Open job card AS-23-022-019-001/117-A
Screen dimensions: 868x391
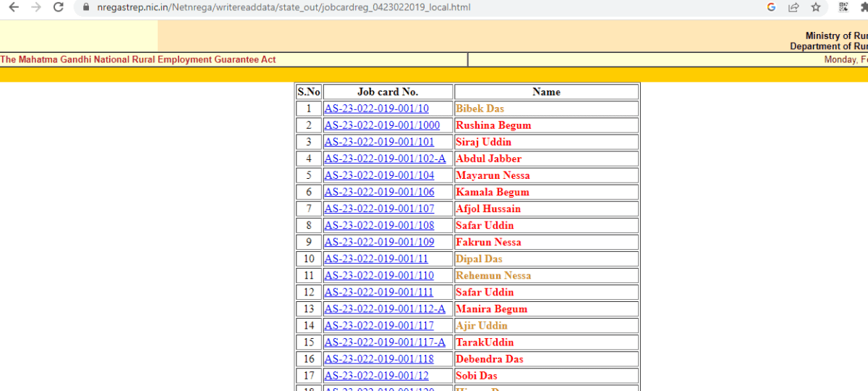(x=385, y=342)
